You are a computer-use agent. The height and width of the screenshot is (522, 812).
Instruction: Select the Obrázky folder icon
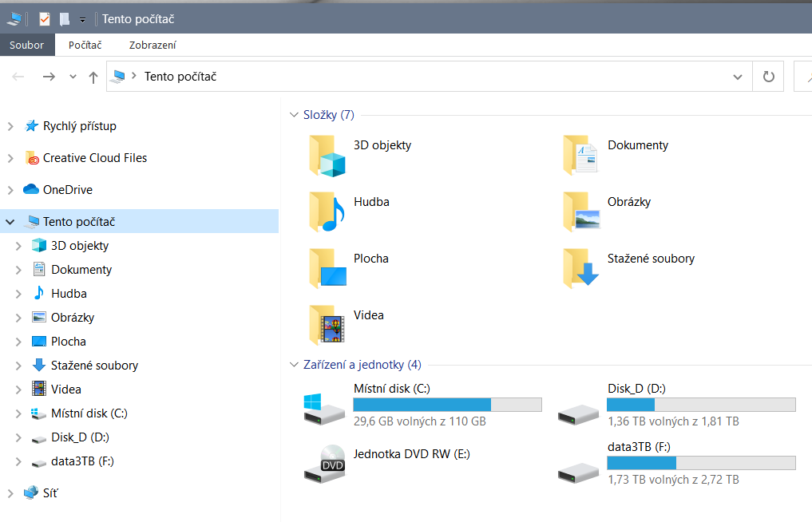[x=580, y=212]
